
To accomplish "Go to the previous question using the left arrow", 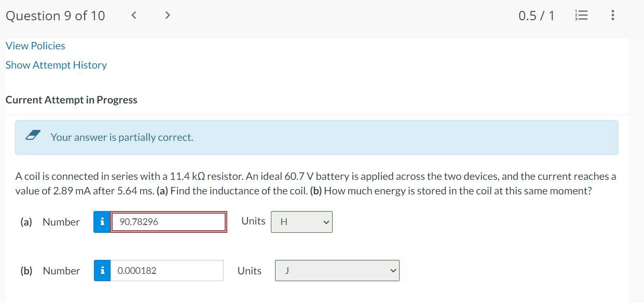I will [133, 15].
